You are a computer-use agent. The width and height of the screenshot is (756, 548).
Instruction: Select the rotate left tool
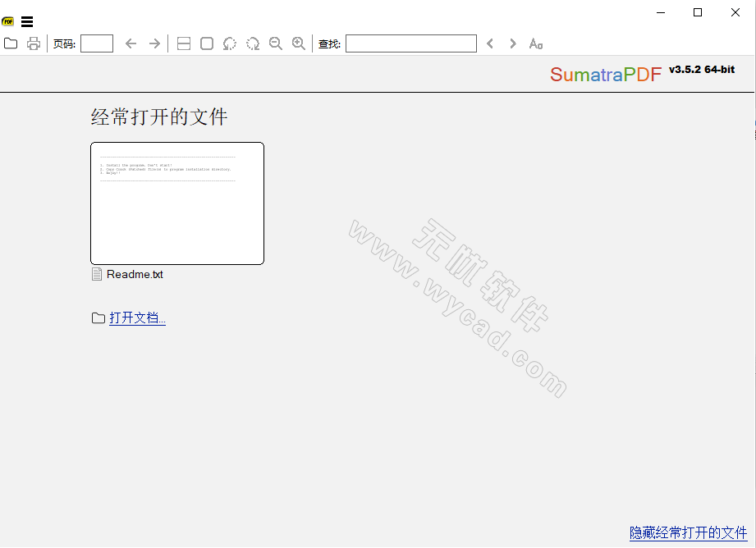pos(230,43)
